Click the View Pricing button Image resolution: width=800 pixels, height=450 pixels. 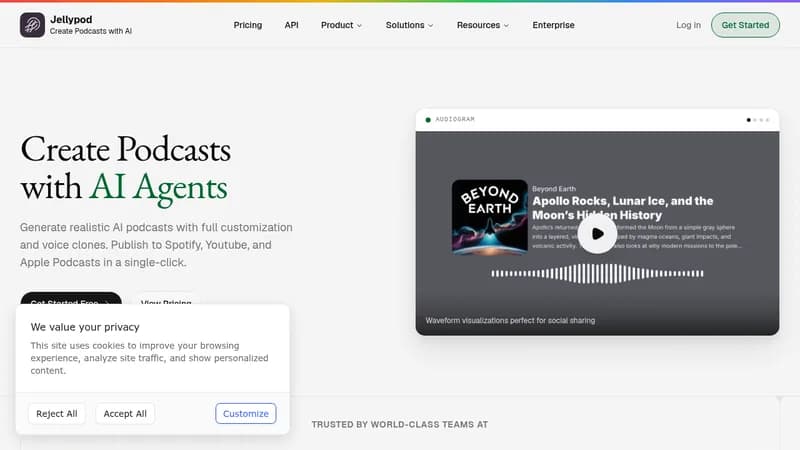click(166, 298)
